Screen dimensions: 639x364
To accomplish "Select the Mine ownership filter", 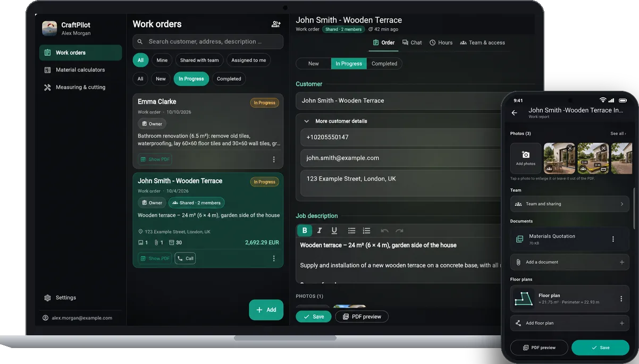I will [162, 60].
